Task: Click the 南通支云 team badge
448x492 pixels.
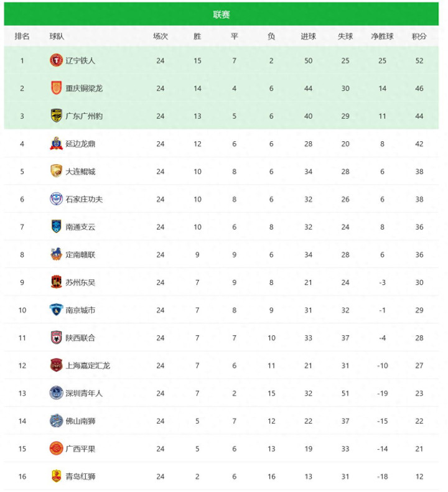Action: pyautogui.click(x=57, y=226)
